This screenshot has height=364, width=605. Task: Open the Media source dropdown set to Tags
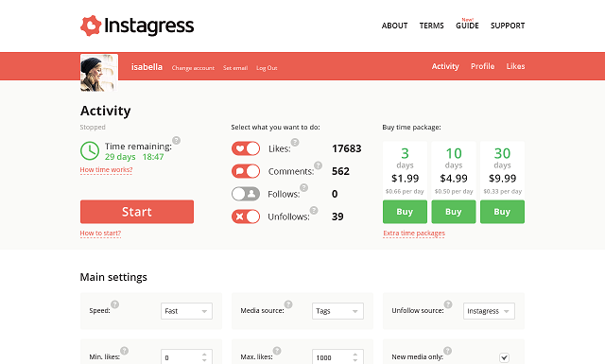click(337, 311)
